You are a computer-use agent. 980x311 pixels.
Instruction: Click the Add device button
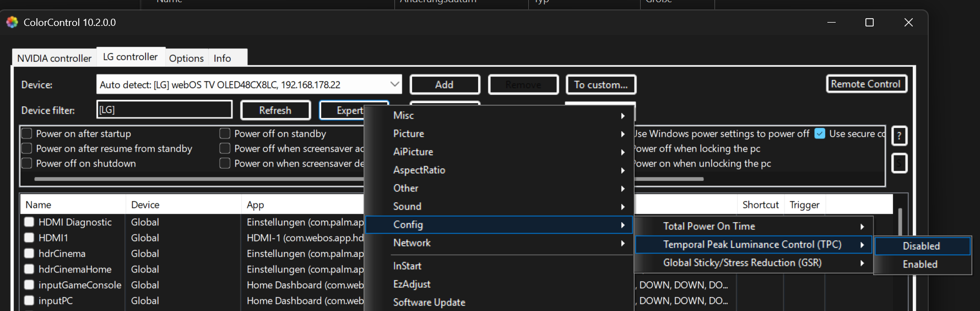[445, 84]
